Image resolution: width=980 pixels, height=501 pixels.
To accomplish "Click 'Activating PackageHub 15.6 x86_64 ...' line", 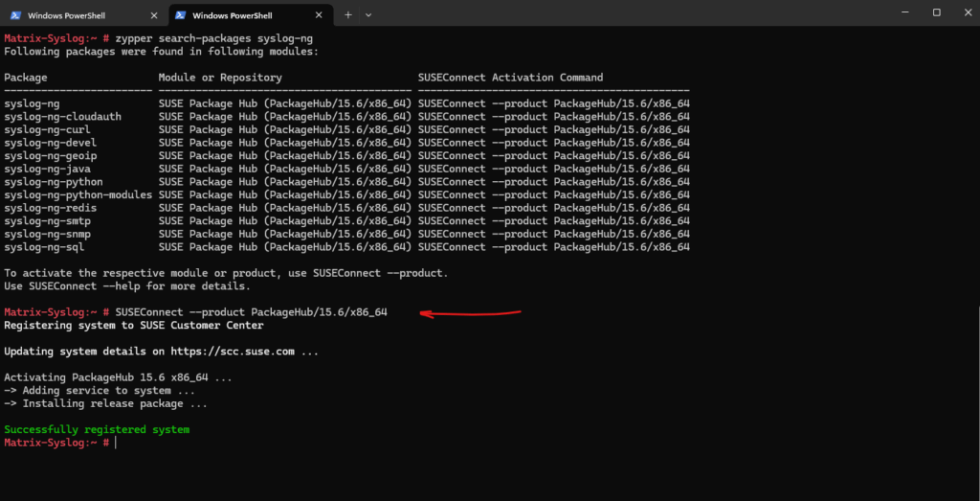I will coord(118,377).
